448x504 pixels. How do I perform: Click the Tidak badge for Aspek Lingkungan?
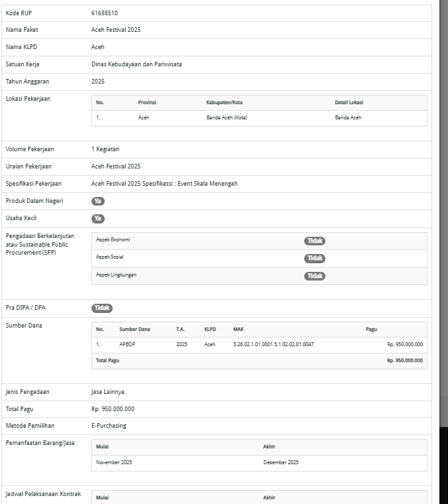point(315,276)
